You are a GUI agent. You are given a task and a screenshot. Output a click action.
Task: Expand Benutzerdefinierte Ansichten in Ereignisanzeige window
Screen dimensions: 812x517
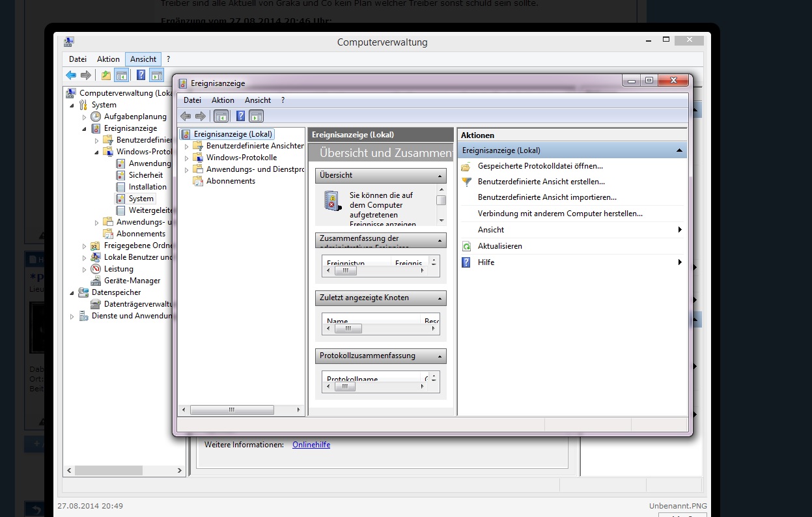pyautogui.click(x=186, y=146)
